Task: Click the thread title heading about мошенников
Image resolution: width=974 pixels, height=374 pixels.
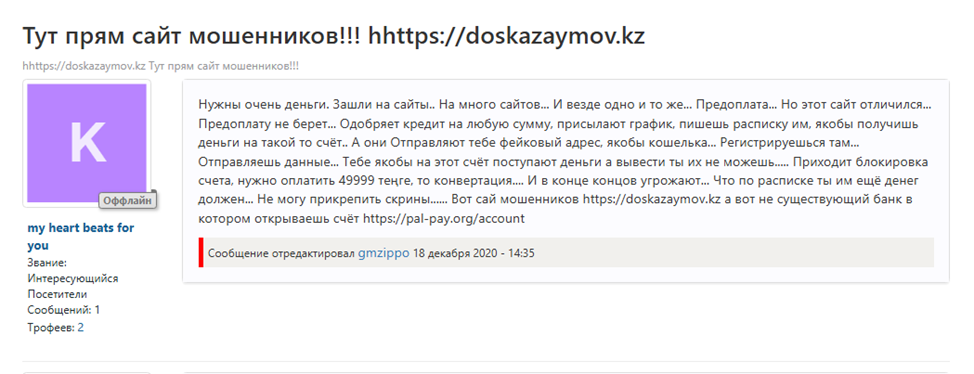Action: [334, 36]
